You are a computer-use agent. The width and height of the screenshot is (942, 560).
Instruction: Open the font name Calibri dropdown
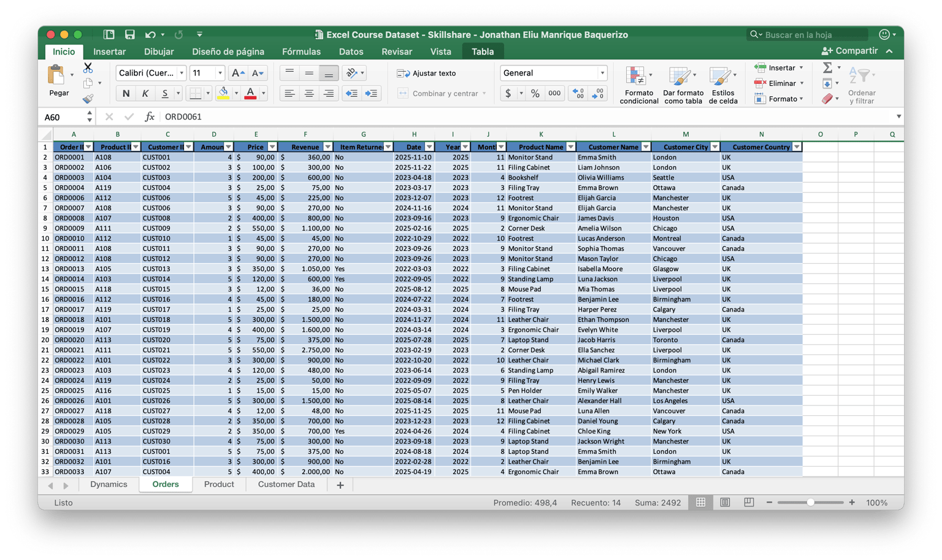point(182,73)
